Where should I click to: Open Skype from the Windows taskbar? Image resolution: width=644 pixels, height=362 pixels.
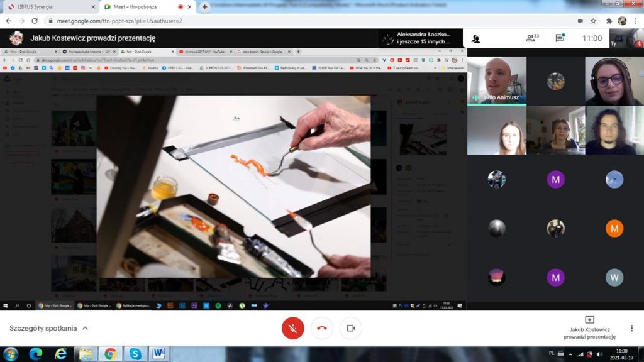(135, 354)
